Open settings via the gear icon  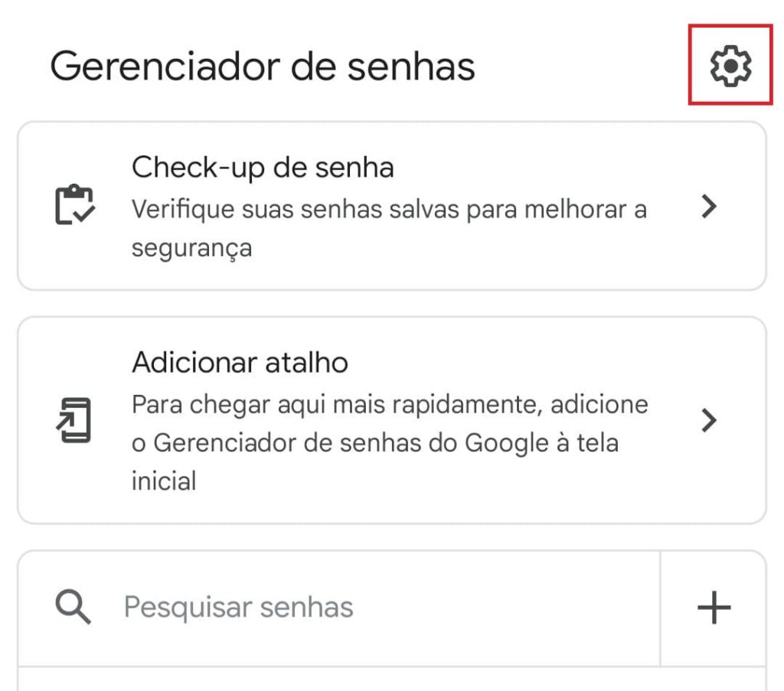[x=730, y=66]
